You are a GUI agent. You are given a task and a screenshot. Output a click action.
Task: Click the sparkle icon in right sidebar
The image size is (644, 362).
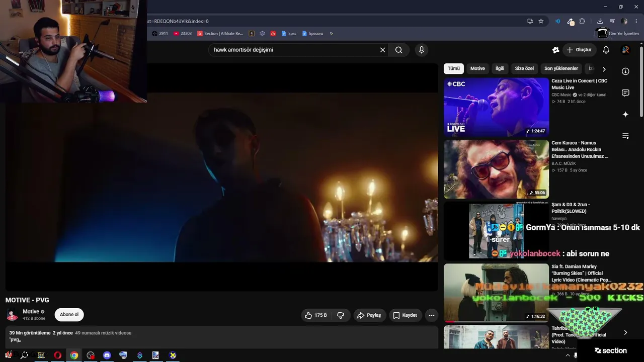point(625,115)
